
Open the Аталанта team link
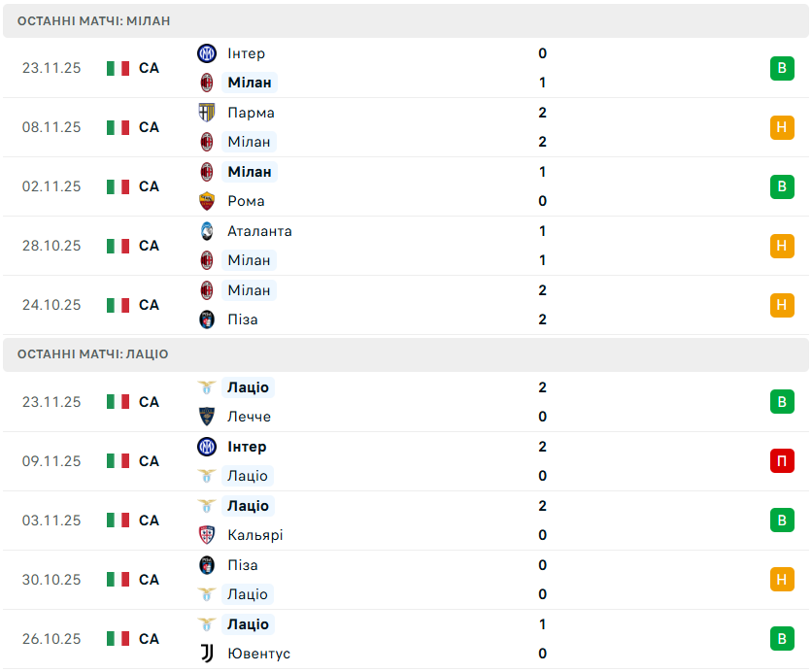pos(259,231)
